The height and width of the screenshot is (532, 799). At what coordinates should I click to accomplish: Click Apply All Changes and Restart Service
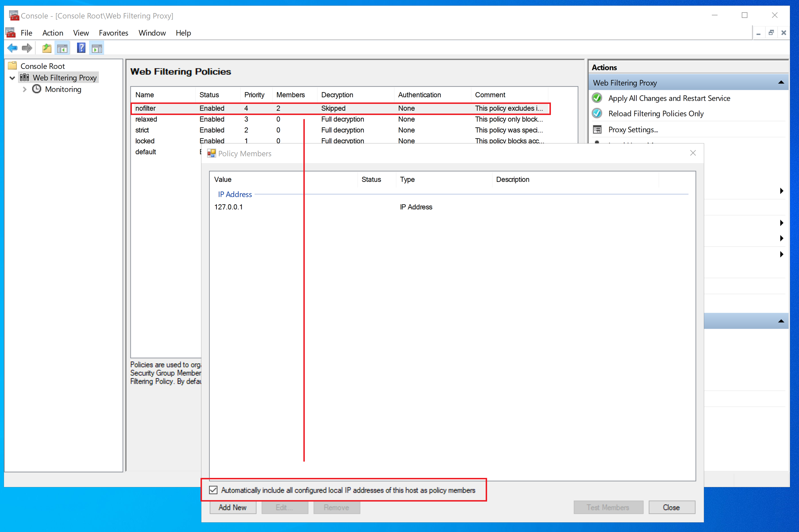pos(669,98)
